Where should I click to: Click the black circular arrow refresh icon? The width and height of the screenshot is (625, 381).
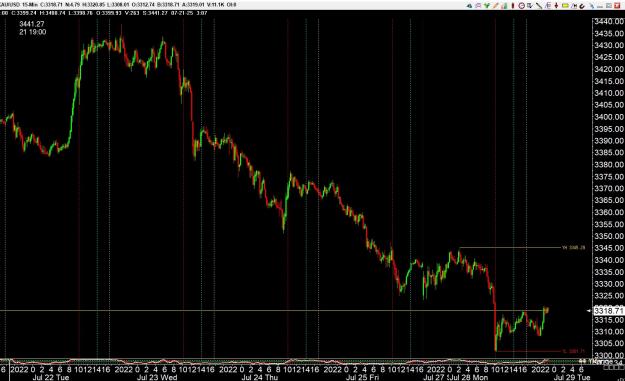click(582, 6)
